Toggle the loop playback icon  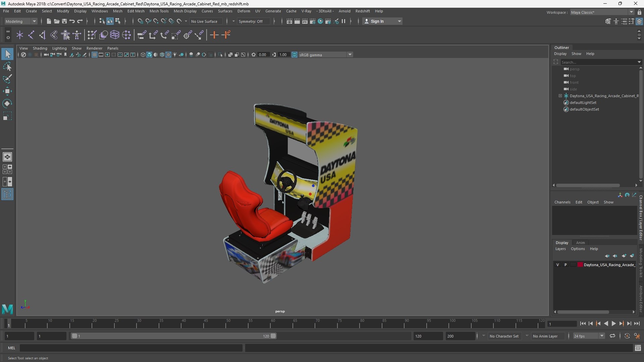pyautogui.click(x=612, y=336)
